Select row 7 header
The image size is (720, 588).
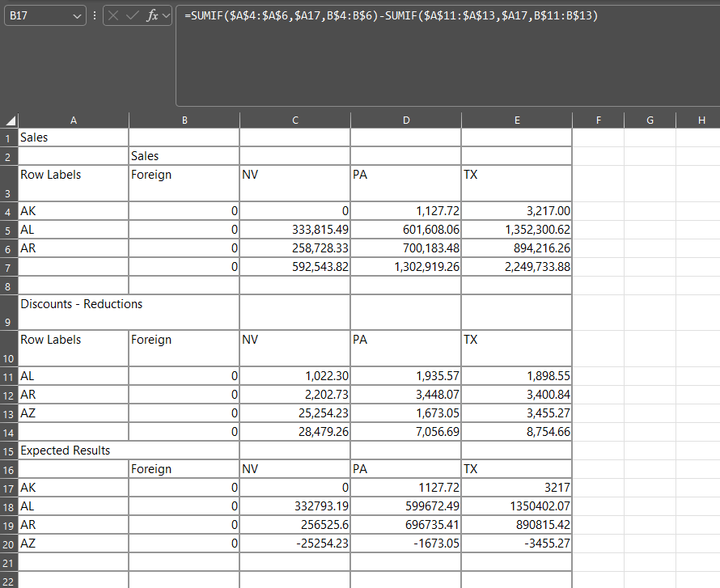pos(8,267)
